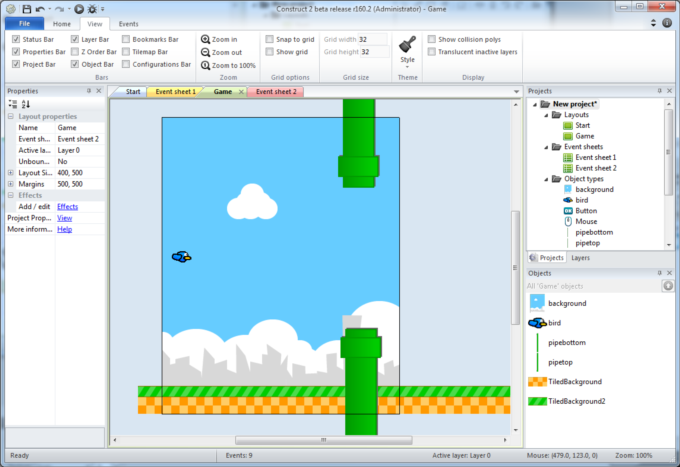Collapse the Layout properties section
680x467 pixels.
tap(11, 116)
